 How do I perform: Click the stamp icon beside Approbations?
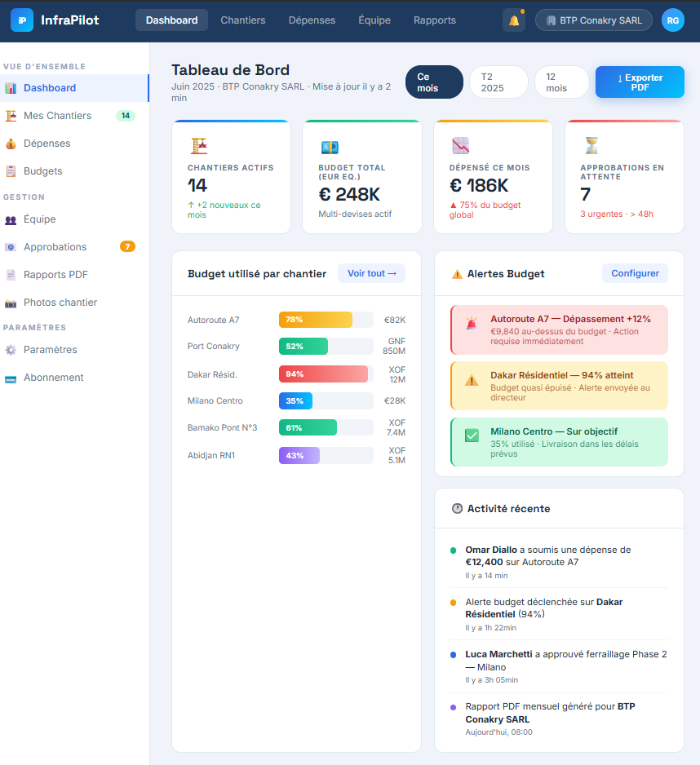point(11,247)
